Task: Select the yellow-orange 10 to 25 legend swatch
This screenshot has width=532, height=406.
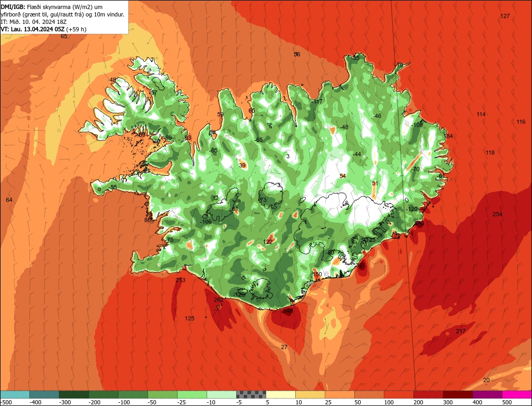Action: coord(310,394)
